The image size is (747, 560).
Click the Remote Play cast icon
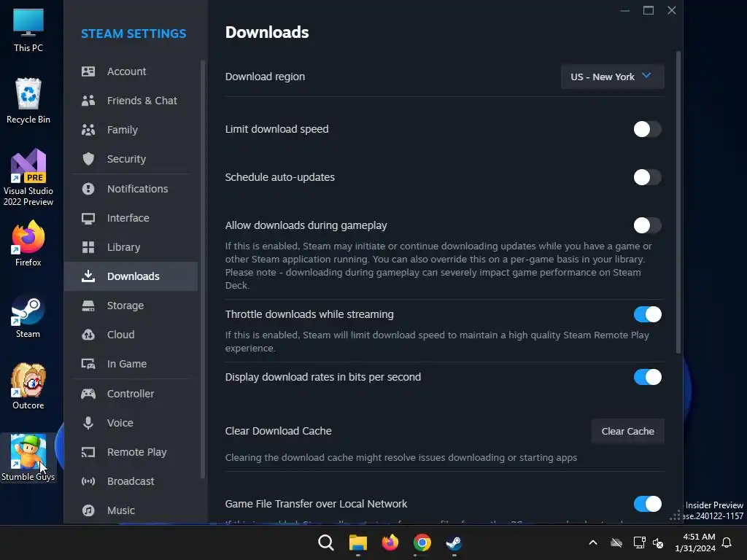click(x=88, y=452)
